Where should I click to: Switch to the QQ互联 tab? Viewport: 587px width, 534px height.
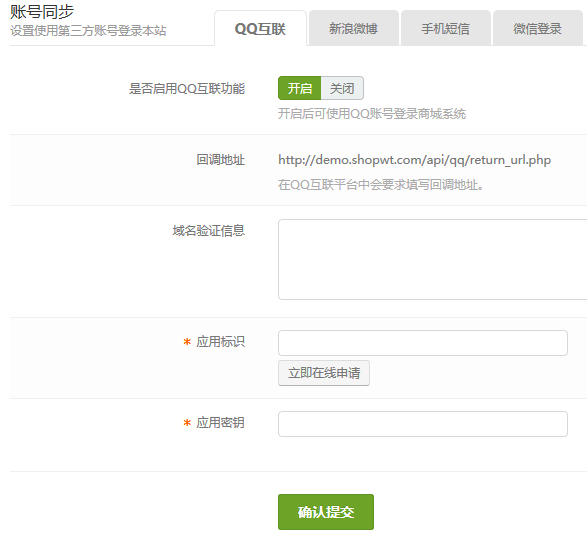point(260,28)
